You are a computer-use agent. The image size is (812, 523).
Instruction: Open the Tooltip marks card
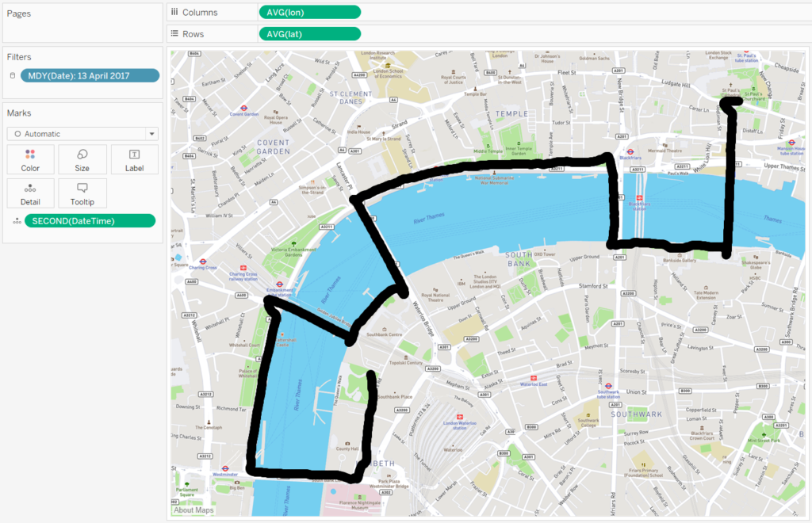(82, 193)
